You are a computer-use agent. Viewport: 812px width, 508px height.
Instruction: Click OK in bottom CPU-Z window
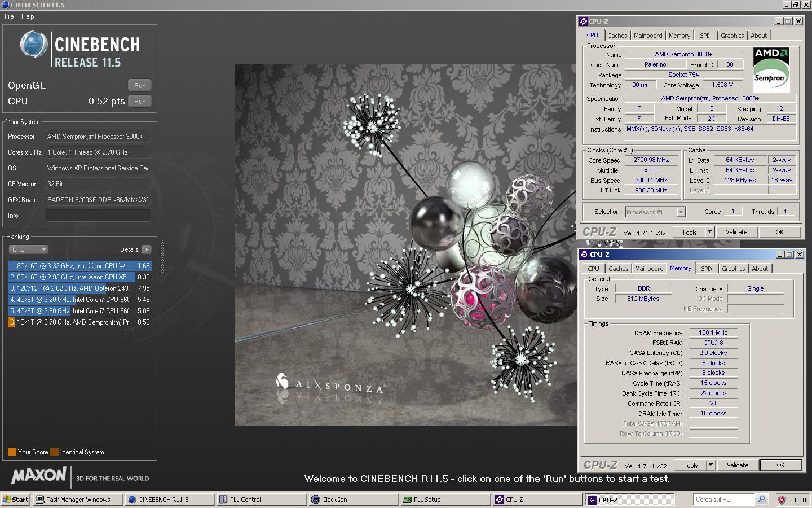click(x=780, y=466)
